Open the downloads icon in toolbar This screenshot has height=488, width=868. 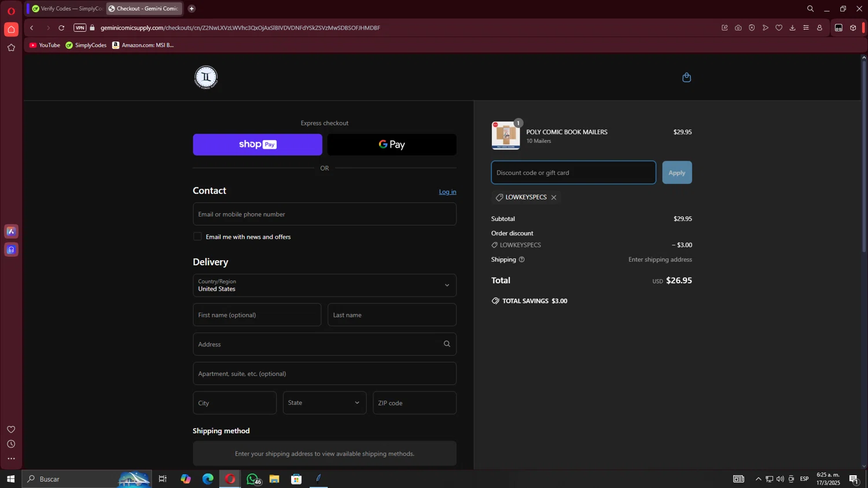[x=792, y=28]
